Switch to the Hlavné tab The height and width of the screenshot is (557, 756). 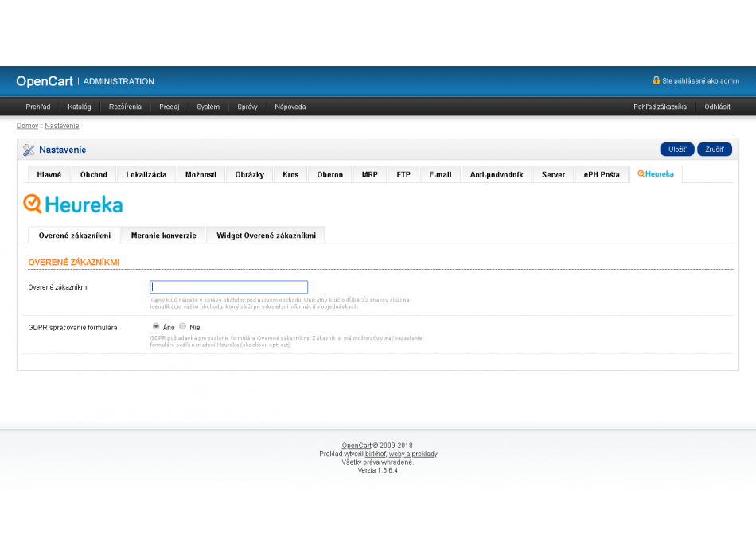point(49,174)
